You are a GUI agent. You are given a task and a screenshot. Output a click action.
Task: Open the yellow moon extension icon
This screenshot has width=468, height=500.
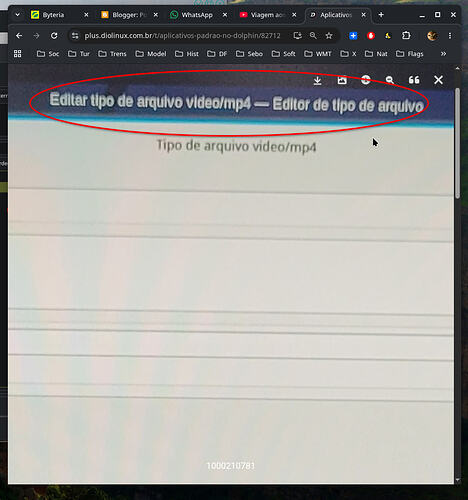[x=388, y=36]
